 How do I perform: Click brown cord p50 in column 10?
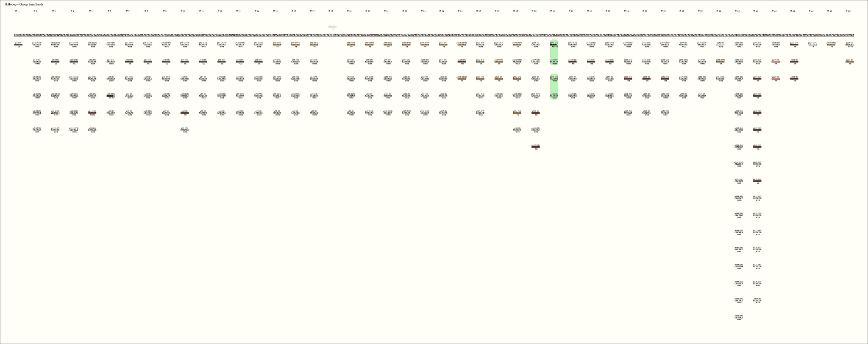click(185, 113)
